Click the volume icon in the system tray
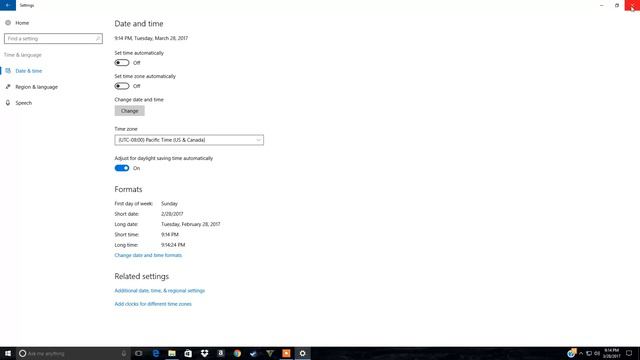This screenshot has height=360, width=640. (x=597, y=353)
